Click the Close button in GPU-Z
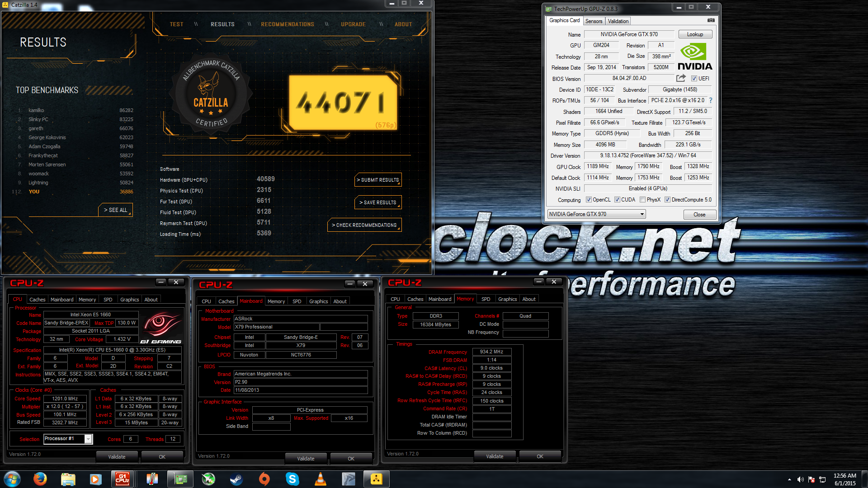Image resolution: width=868 pixels, height=488 pixels. 699,215
